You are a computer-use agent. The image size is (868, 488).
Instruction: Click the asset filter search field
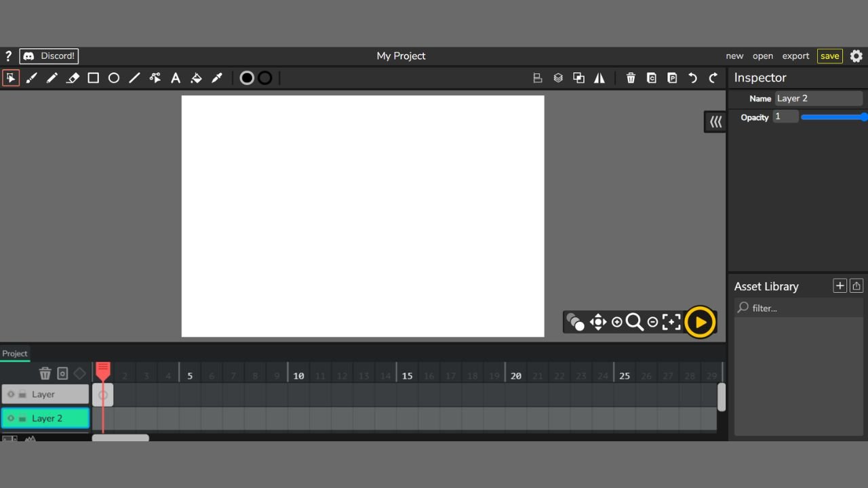[799, 308]
